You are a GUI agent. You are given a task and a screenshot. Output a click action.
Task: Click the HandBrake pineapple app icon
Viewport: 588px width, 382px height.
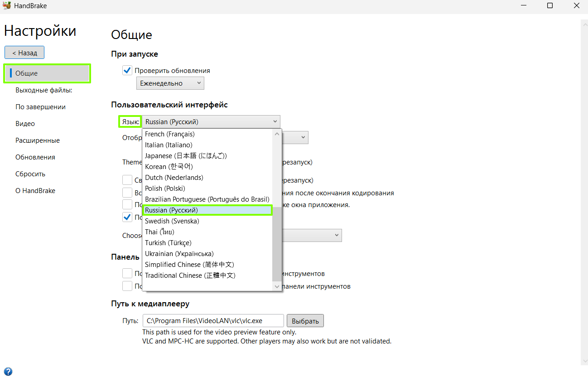click(x=7, y=6)
